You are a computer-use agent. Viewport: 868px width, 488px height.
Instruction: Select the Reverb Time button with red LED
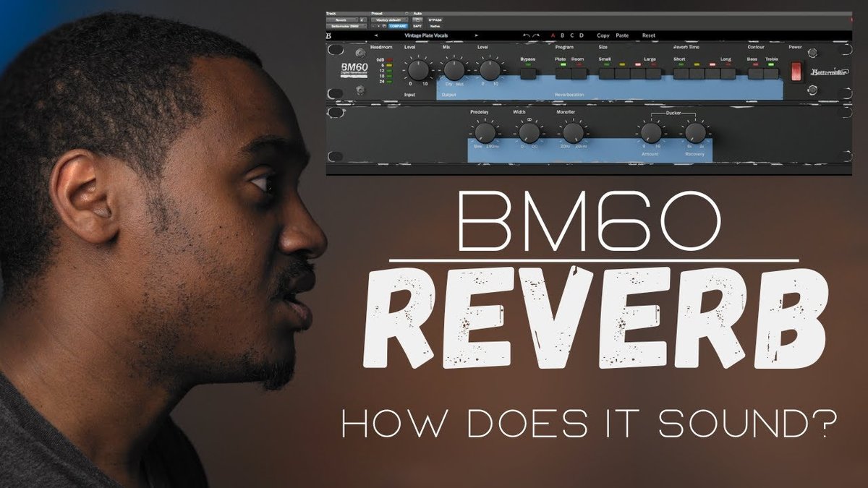coord(712,73)
